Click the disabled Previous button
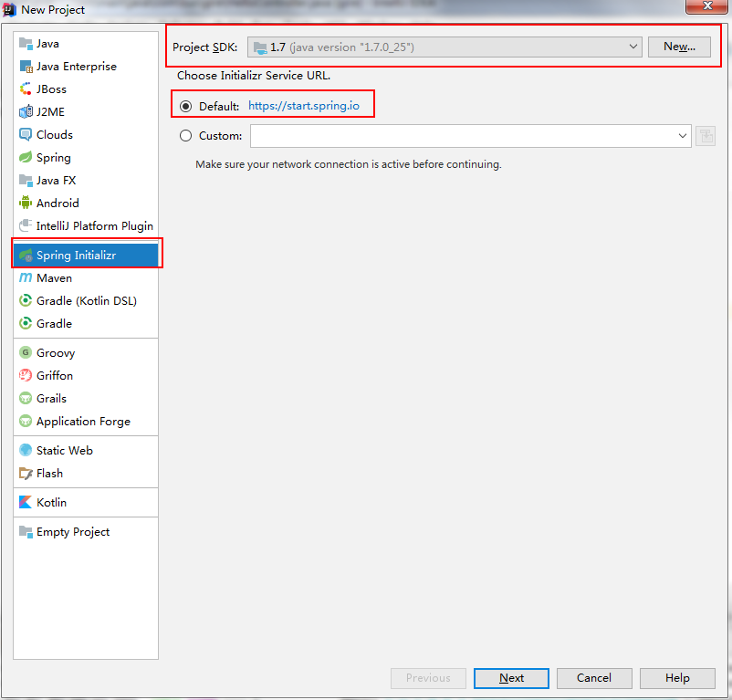Screen dimensions: 732x700 click(428, 677)
